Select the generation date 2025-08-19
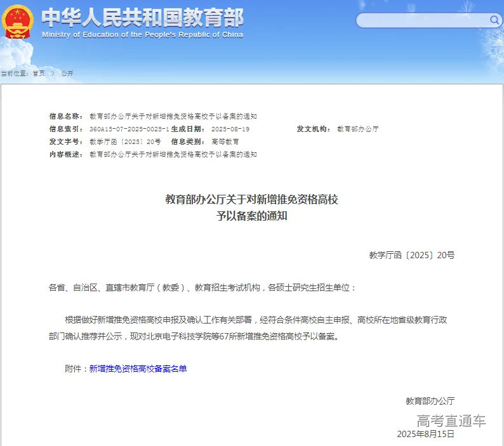504x446 pixels. (x=230, y=129)
